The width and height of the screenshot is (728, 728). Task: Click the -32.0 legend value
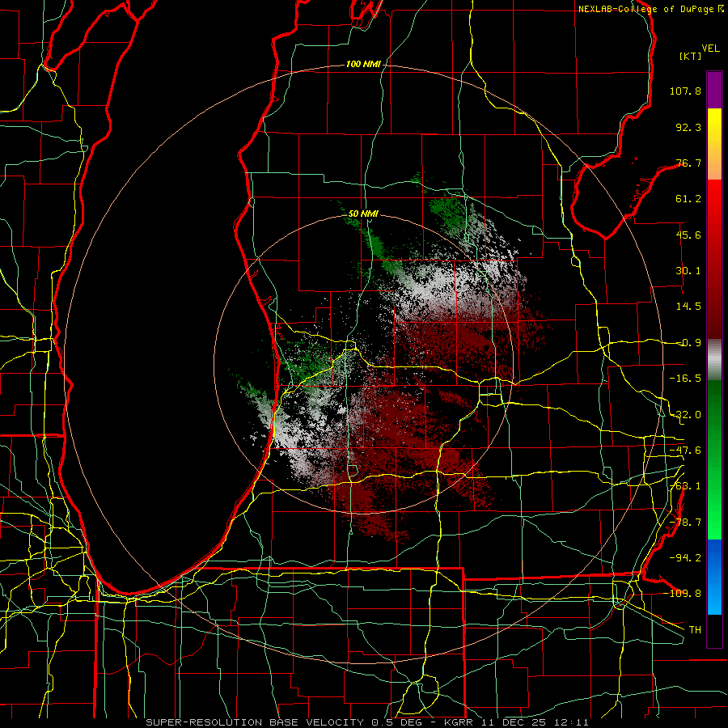tap(685, 415)
